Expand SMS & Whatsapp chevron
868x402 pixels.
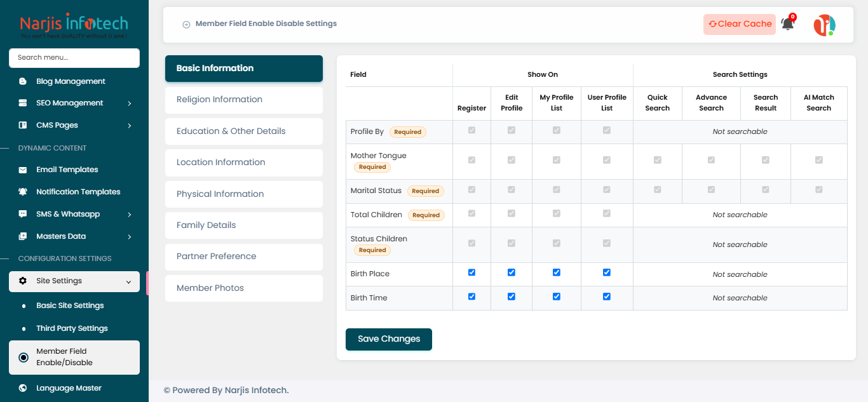click(x=130, y=215)
